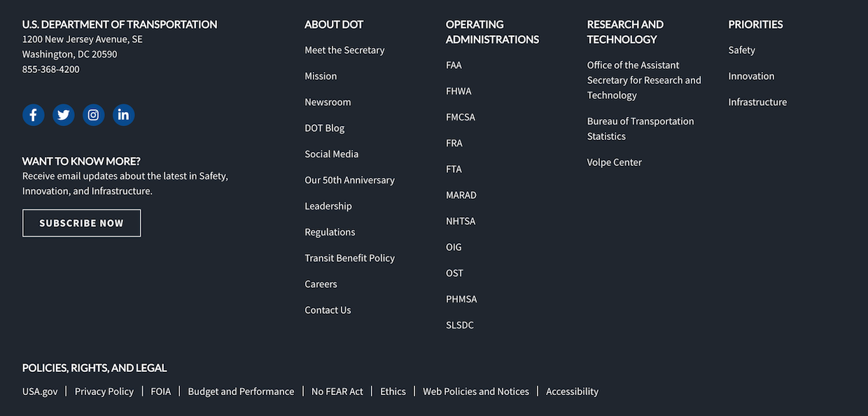Go to the PHMSA link

point(461,298)
